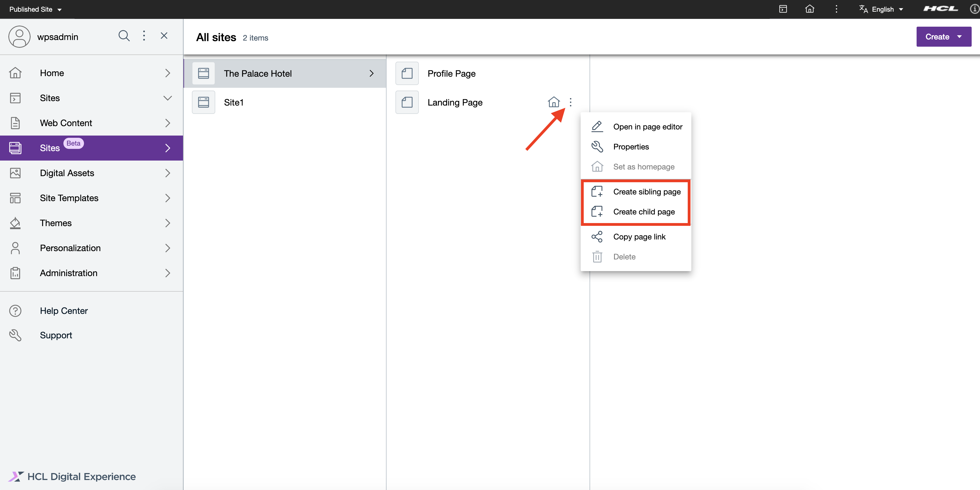Open the wpsadmin profile options menu
Viewport: 980px width, 490px height.
pyautogui.click(x=144, y=35)
